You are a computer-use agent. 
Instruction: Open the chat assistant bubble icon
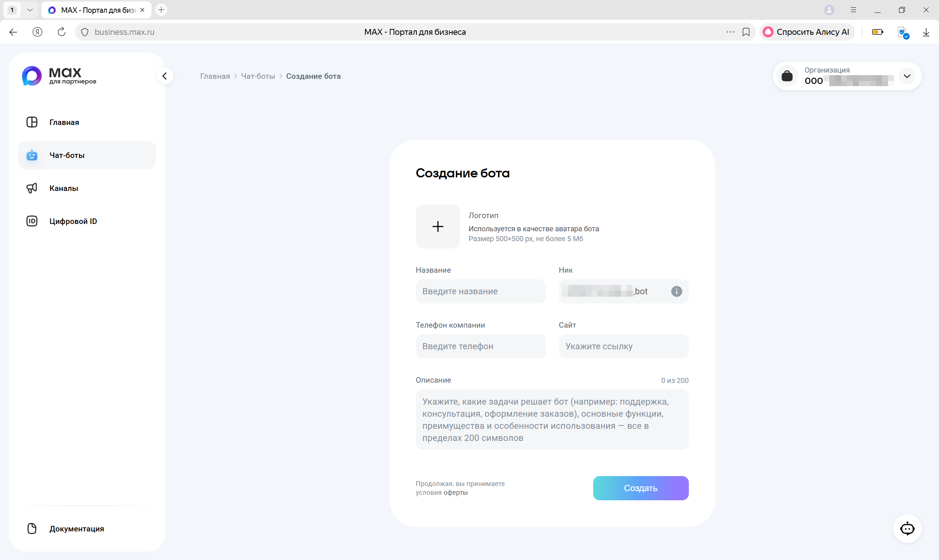907,528
